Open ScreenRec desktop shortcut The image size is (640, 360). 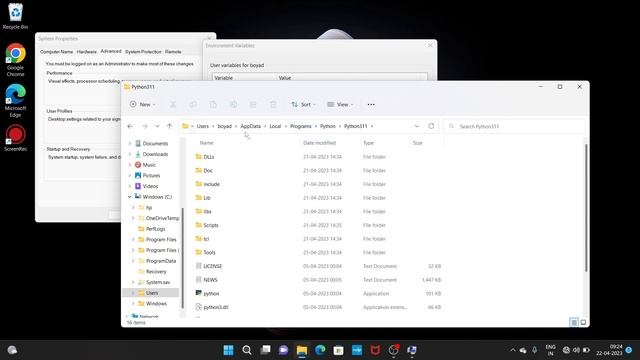click(15, 139)
